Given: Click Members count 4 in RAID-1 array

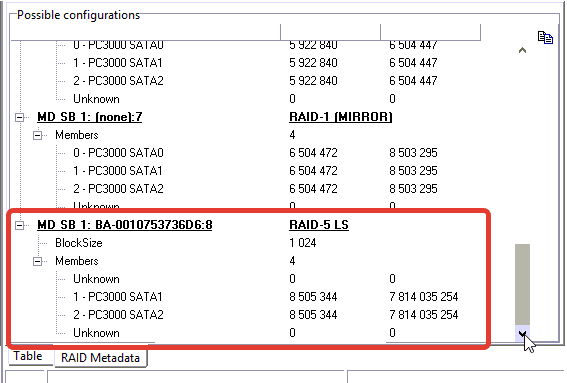Looking at the screenshot, I should click(x=292, y=135).
